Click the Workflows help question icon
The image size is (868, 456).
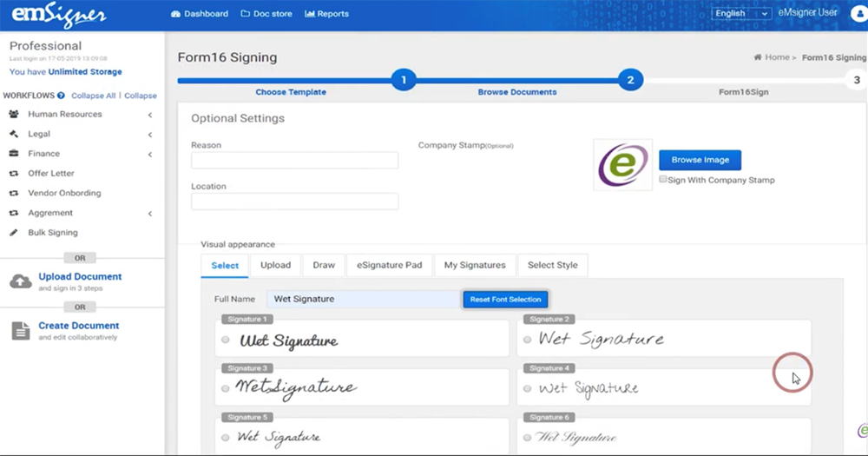pyautogui.click(x=61, y=96)
